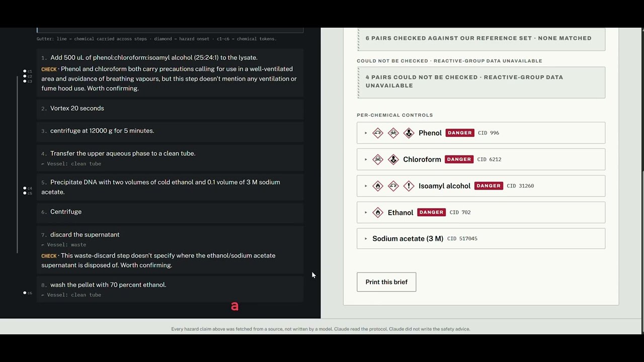This screenshot has height=362, width=644.
Task: Click Isoamyl alcohol's flammable flame pictogram
Action: pyautogui.click(x=378, y=186)
